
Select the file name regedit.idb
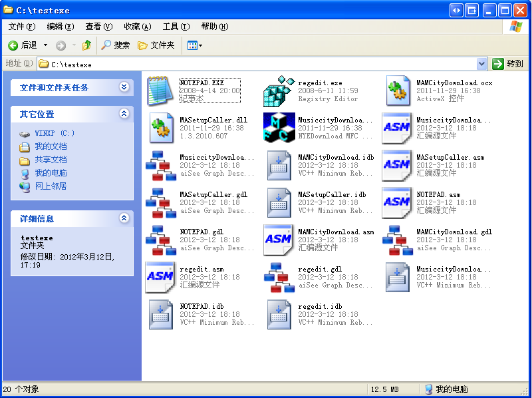coord(320,307)
